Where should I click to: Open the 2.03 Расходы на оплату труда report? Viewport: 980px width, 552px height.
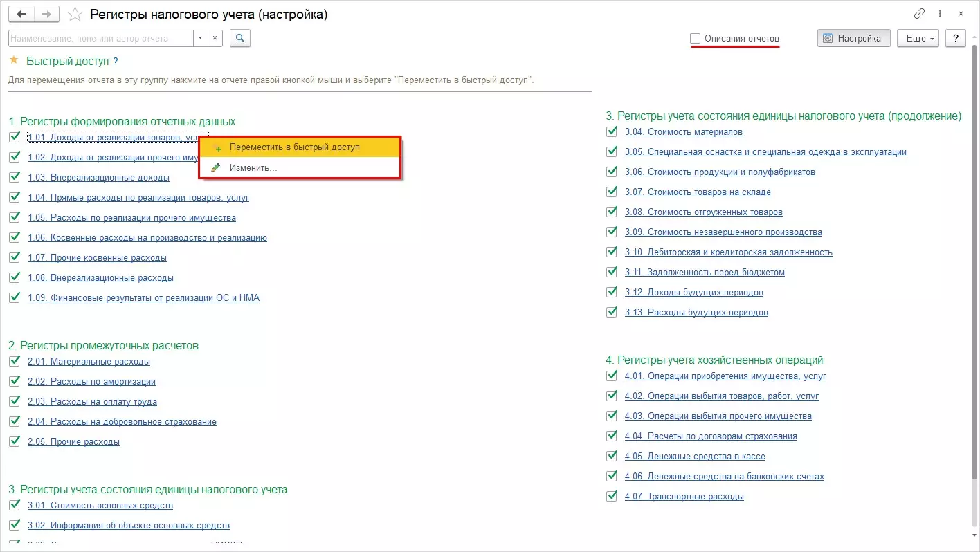coord(92,401)
